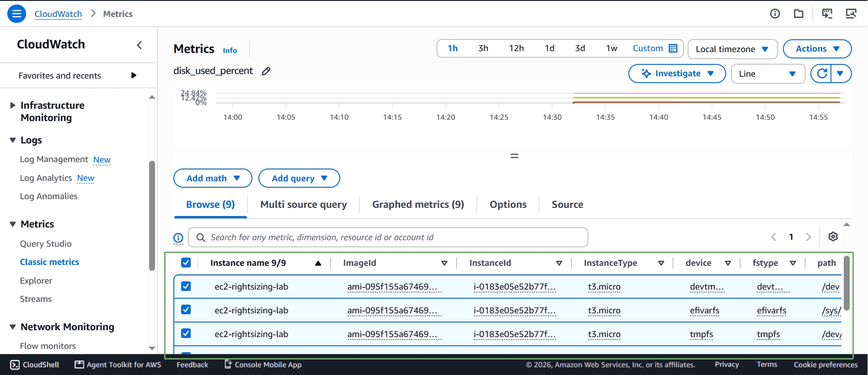Click the metrics table vertical scrollbar
Viewport: 868px width, 375px height.
tap(847, 283)
